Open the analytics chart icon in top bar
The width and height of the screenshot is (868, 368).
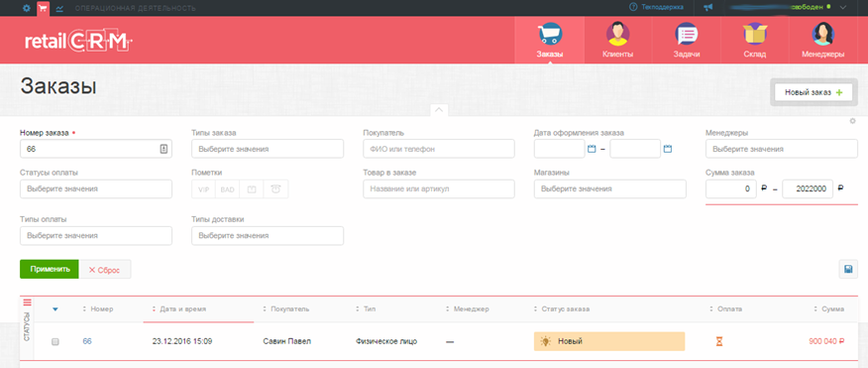point(59,8)
